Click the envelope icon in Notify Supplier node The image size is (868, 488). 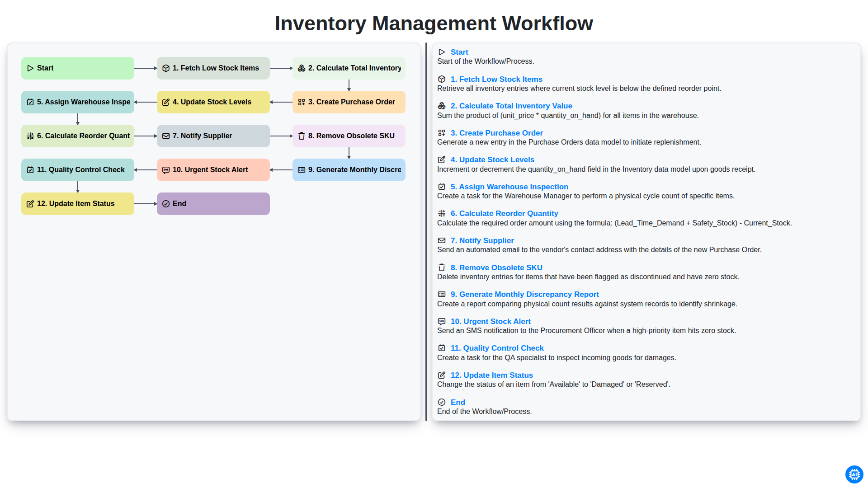(x=166, y=136)
